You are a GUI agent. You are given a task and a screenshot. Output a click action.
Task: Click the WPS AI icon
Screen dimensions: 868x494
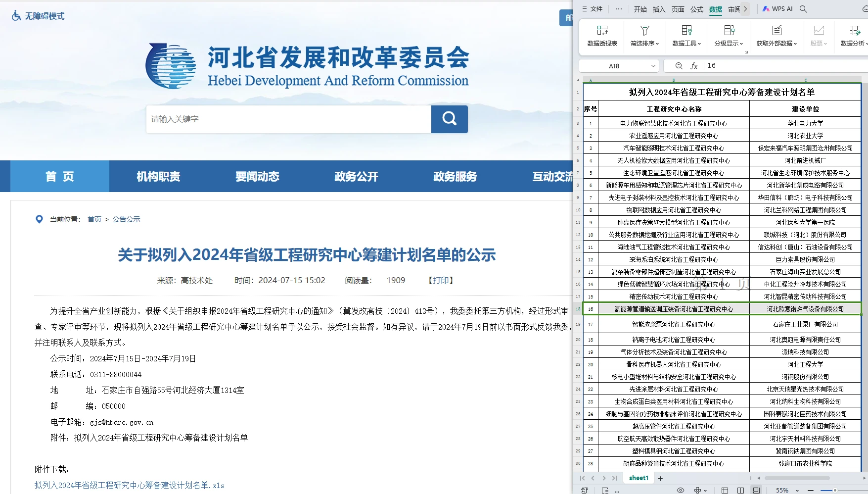click(777, 9)
